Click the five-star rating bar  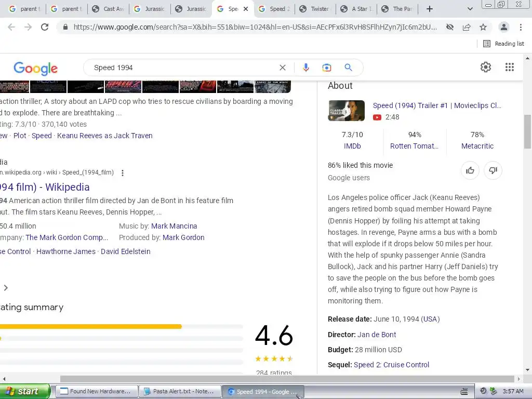click(122, 326)
